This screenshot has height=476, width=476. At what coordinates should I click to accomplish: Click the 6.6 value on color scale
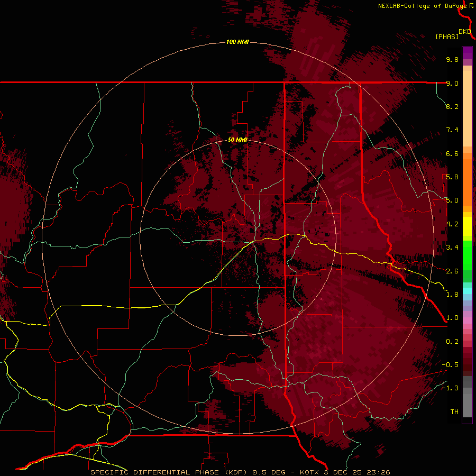point(452,153)
